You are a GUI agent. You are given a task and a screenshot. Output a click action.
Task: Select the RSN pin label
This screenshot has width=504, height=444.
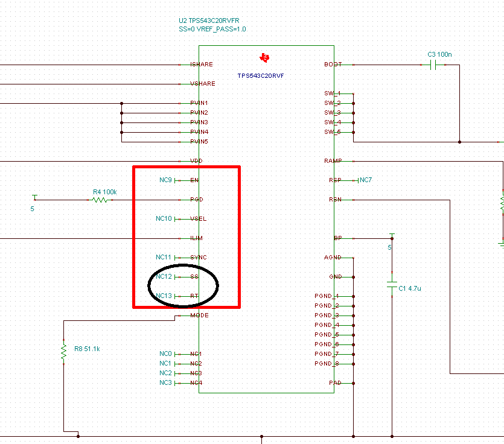coord(335,199)
